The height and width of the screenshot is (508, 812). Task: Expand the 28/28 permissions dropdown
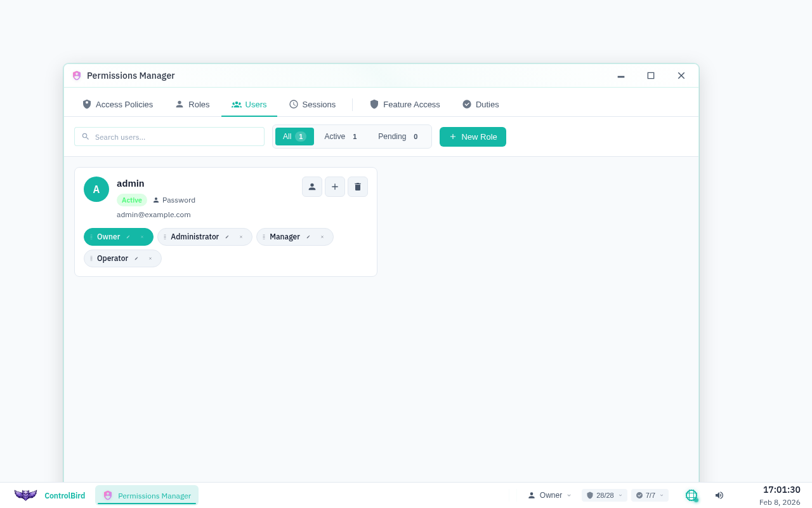[x=605, y=495]
